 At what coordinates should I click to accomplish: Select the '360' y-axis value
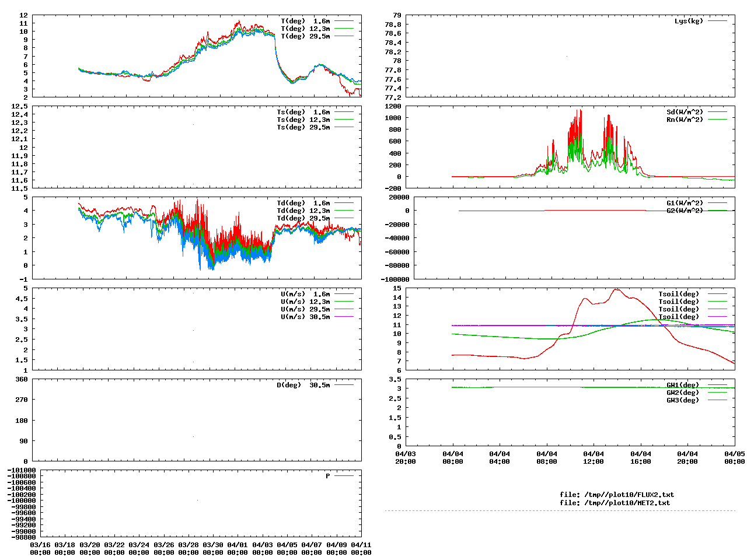[22, 379]
